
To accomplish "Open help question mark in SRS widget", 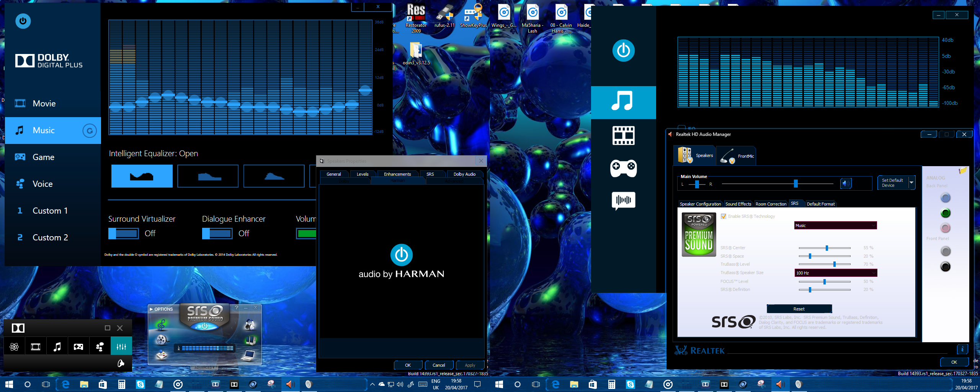I will pyautogui.click(x=237, y=308).
